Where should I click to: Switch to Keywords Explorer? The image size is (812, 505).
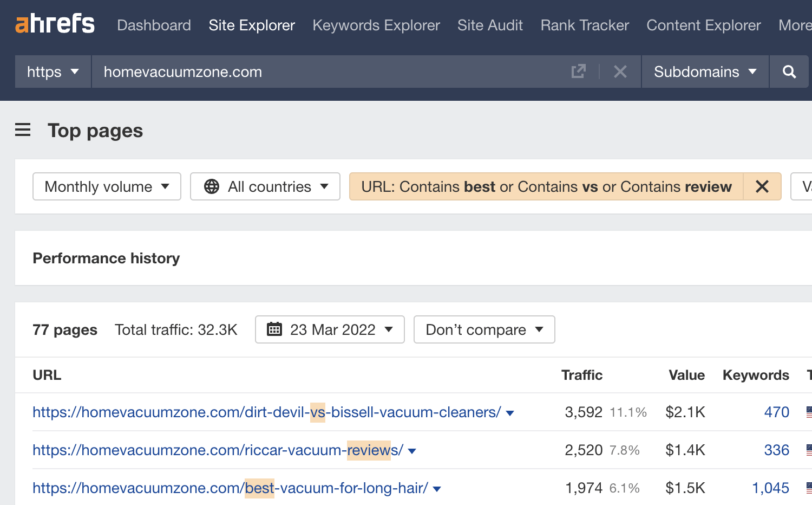376,25
